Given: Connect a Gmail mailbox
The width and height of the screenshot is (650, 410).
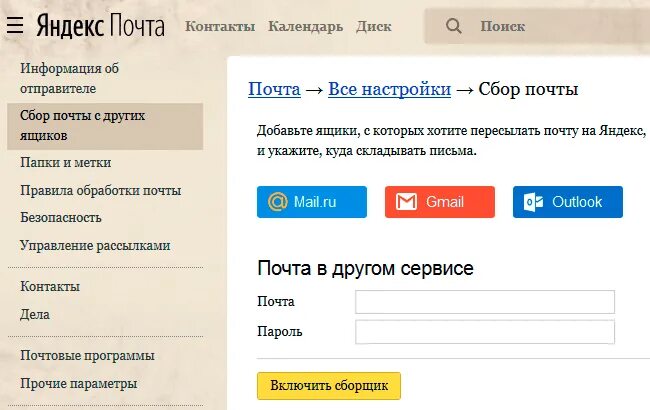Looking at the screenshot, I should 440,202.
